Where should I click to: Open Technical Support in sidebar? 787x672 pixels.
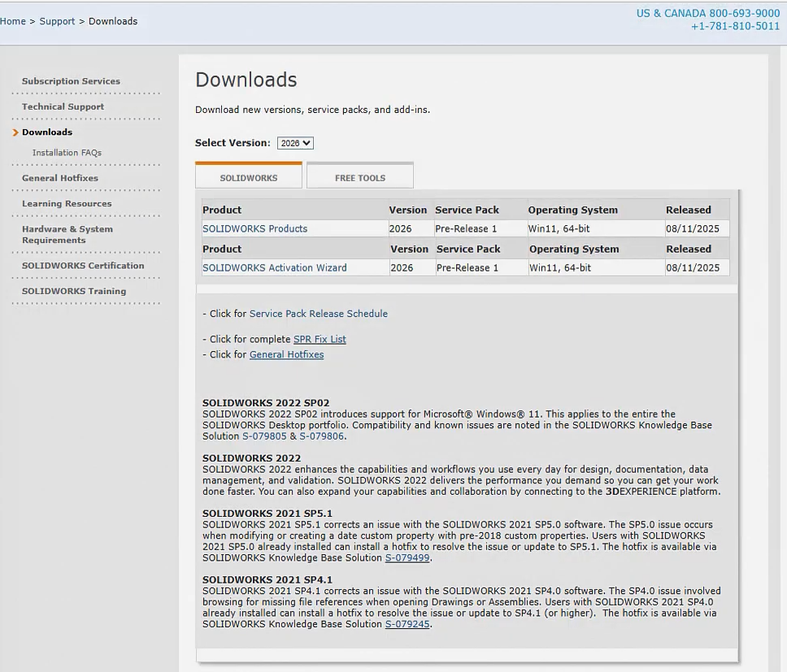[x=63, y=106]
